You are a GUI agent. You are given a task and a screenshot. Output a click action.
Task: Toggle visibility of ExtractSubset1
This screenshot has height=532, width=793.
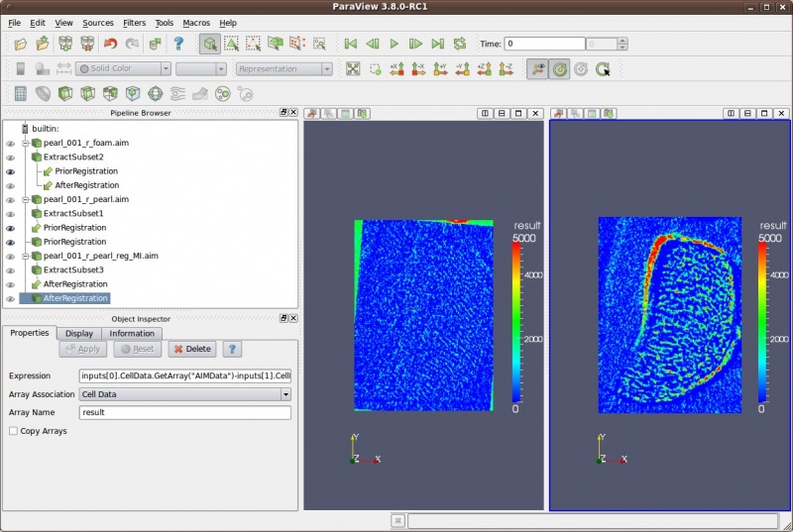[x=10, y=214]
